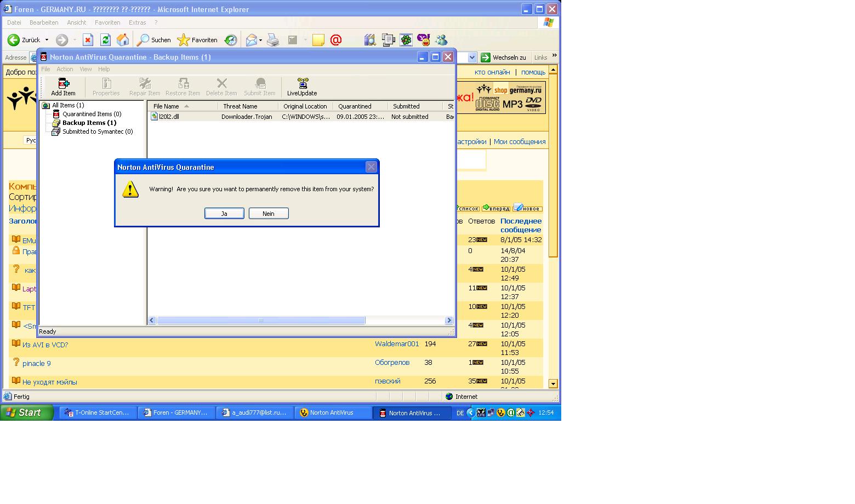The height and width of the screenshot is (504, 855).
Task: Click the MSN Messenger icon in IE toolbar
Action: [441, 39]
